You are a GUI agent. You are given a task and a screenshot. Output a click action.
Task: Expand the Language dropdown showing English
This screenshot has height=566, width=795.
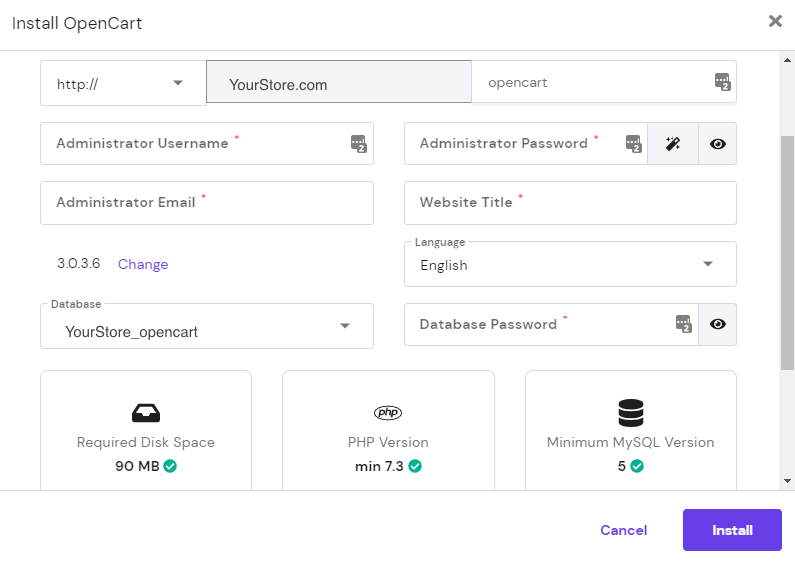[x=570, y=265]
